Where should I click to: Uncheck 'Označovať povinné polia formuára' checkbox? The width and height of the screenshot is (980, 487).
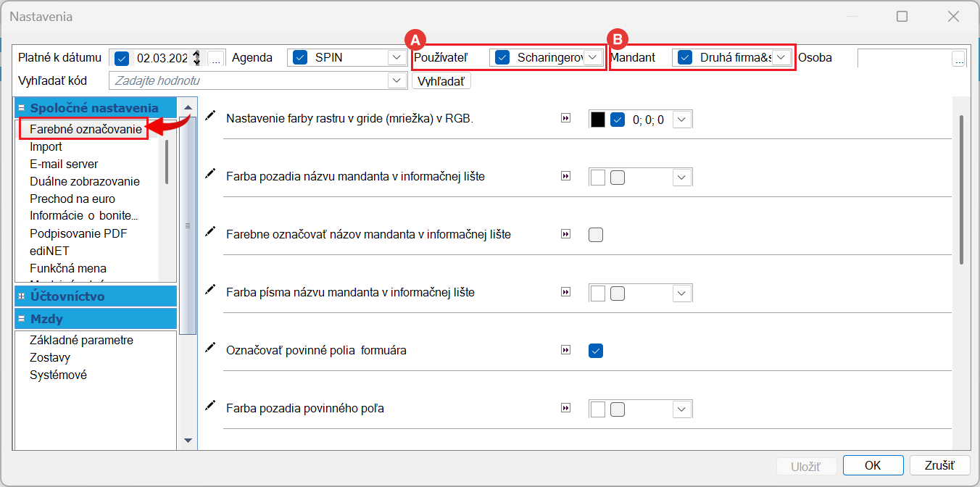[x=596, y=351]
